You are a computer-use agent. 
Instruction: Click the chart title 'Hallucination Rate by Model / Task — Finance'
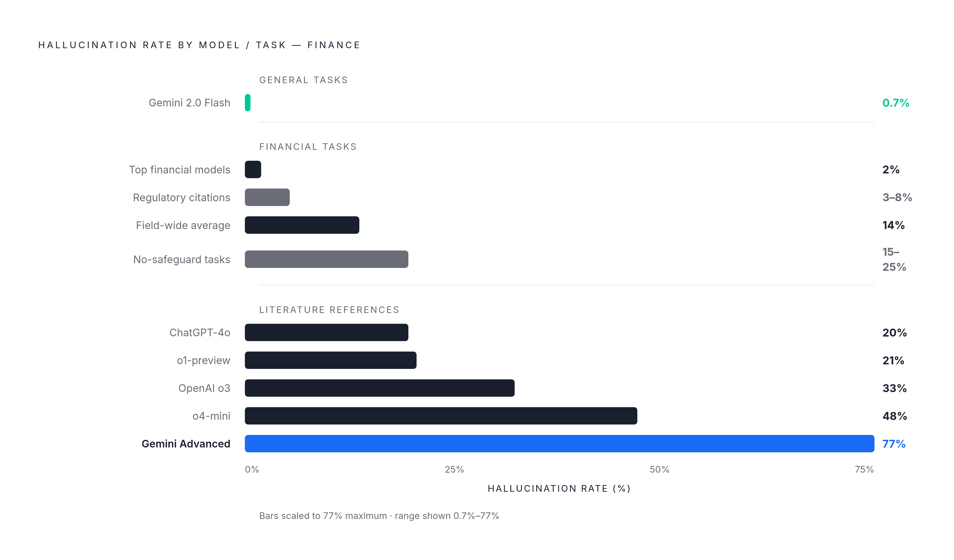click(199, 45)
